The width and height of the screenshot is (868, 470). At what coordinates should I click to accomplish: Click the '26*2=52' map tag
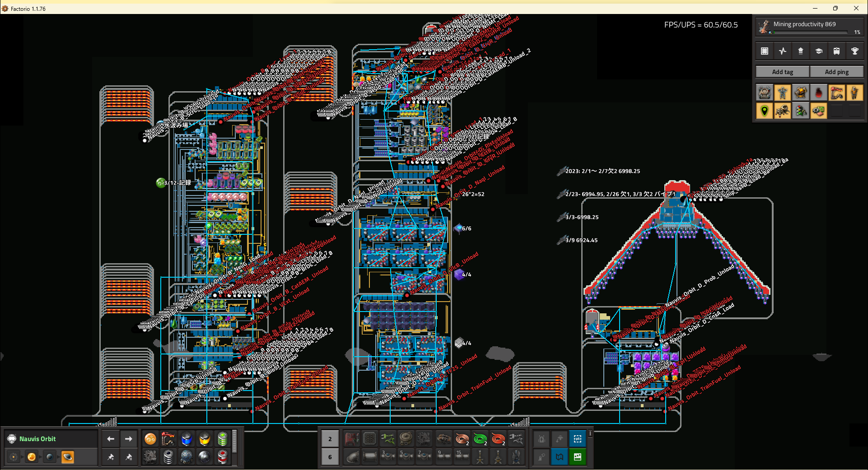(473, 194)
